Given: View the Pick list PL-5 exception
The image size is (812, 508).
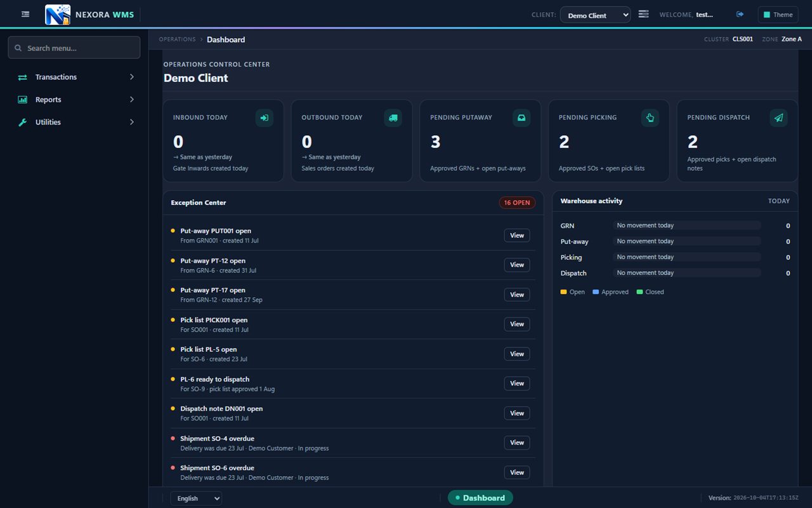Looking at the screenshot, I should pyautogui.click(x=517, y=354).
